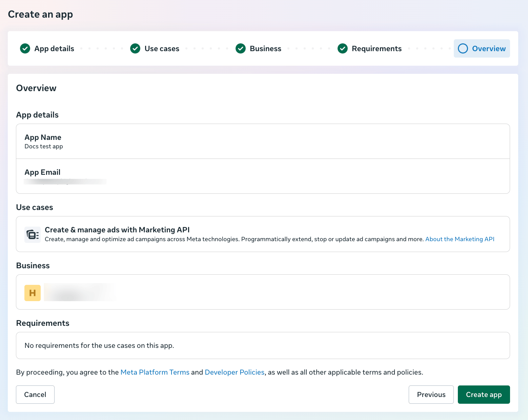Click the 'App Email' field label
The width and height of the screenshot is (528, 420).
click(x=42, y=172)
